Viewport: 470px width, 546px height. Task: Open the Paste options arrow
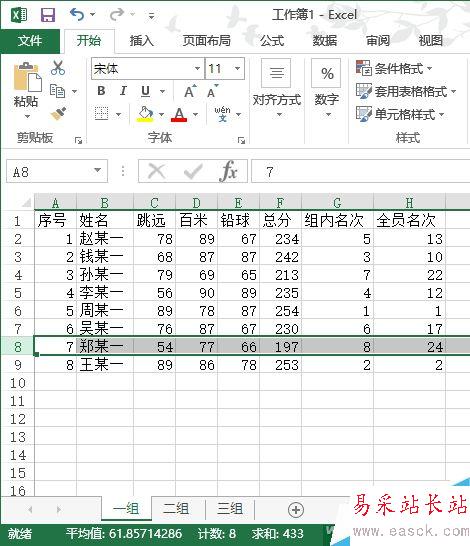coord(27,116)
